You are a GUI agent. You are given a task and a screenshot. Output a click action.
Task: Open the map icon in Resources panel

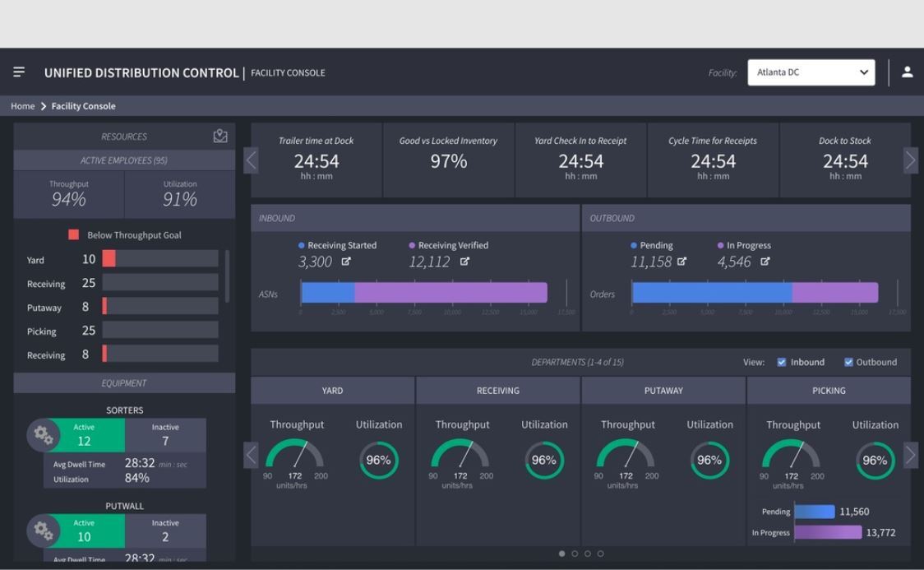click(220, 137)
